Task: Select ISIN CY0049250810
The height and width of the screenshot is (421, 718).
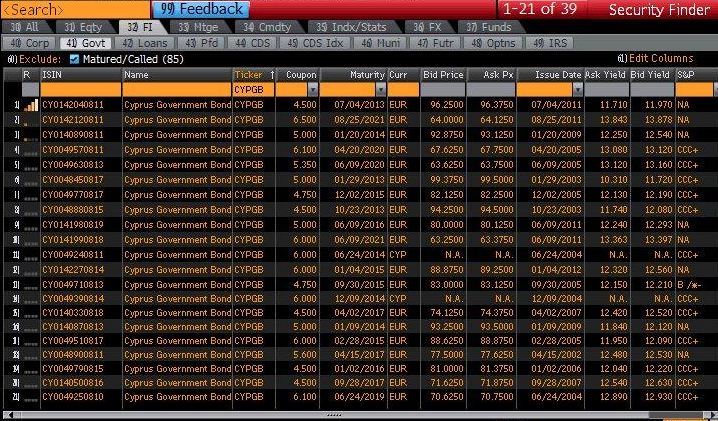Action: tap(73, 397)
